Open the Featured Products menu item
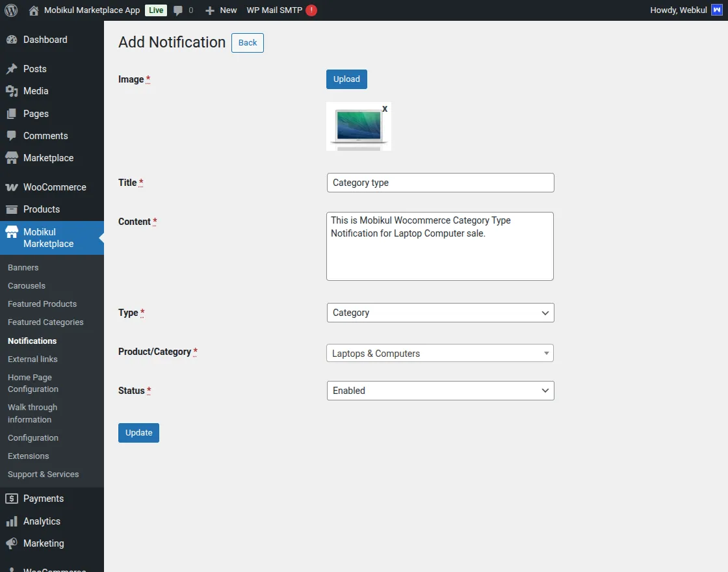This screenshot has width=728, height=572. (x=42, y=304)
